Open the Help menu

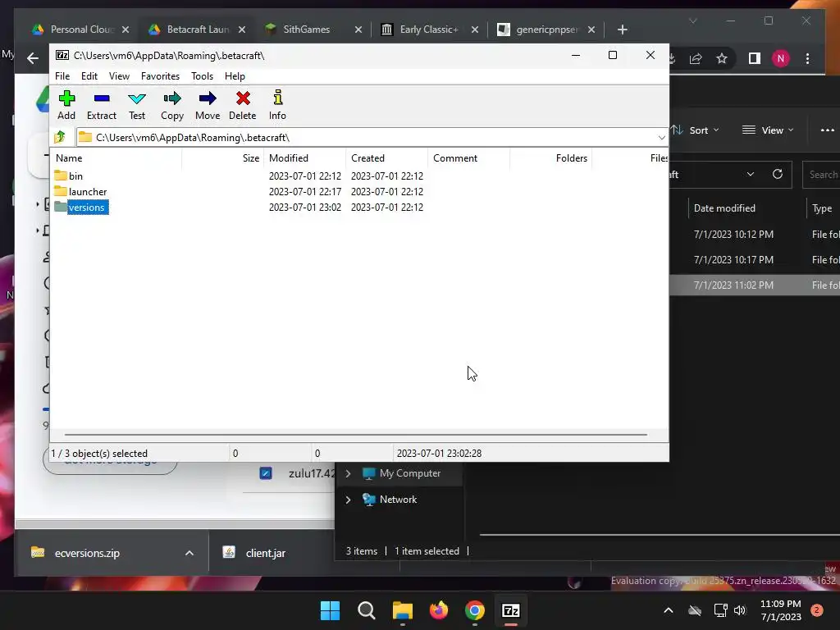(235, 76)
